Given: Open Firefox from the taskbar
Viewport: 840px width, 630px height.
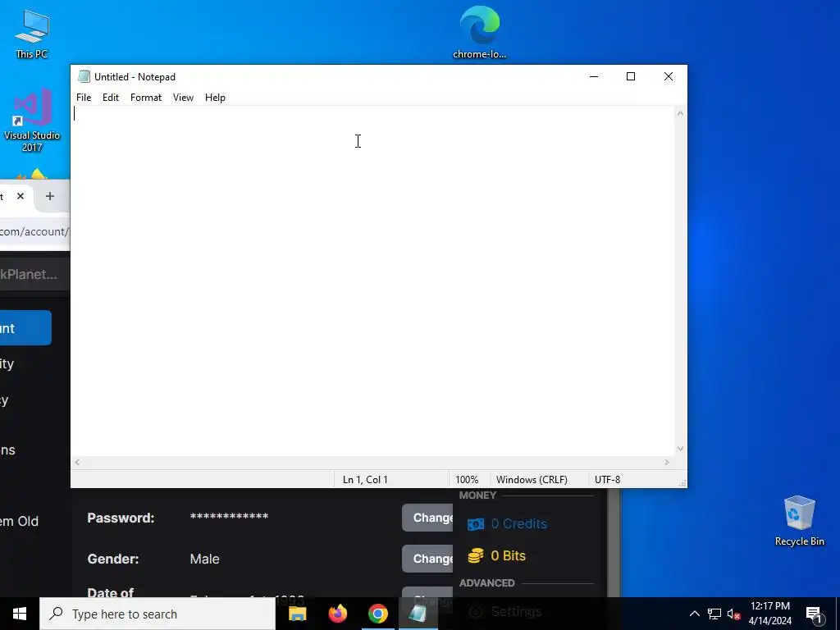Looking at the screenshot, I should (337, 614).
